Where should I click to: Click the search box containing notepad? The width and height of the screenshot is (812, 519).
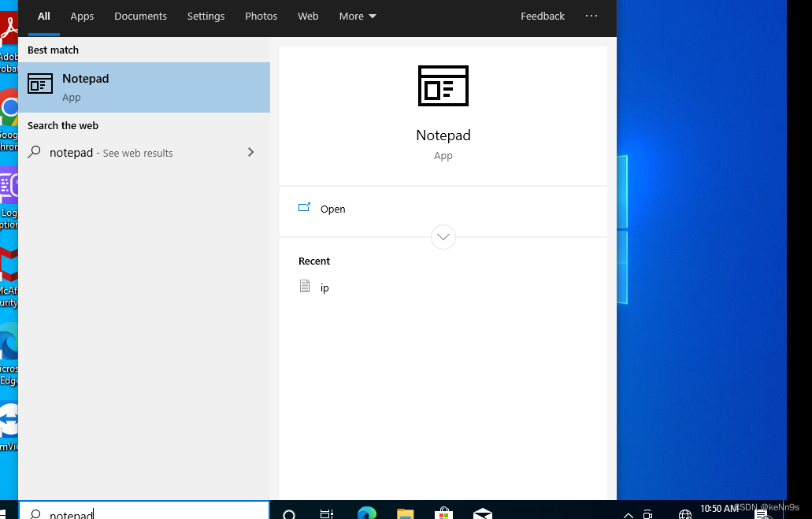(144, 510)
